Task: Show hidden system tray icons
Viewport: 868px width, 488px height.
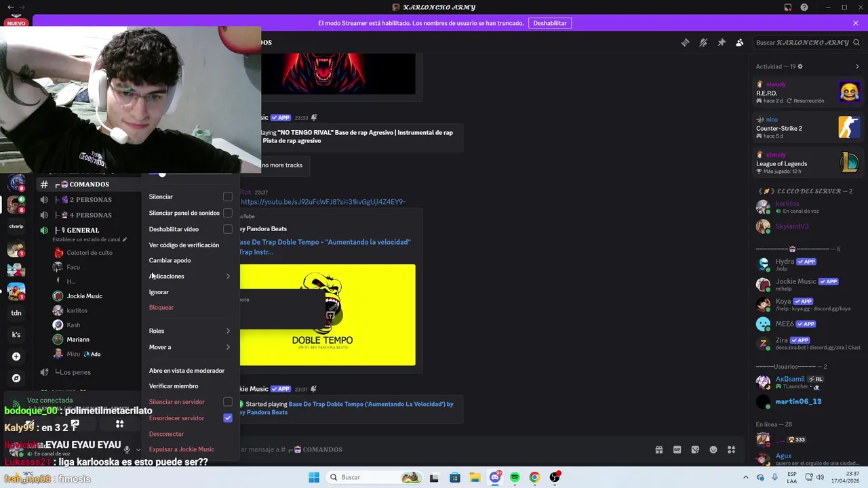Action: click(x=746, y=477)
